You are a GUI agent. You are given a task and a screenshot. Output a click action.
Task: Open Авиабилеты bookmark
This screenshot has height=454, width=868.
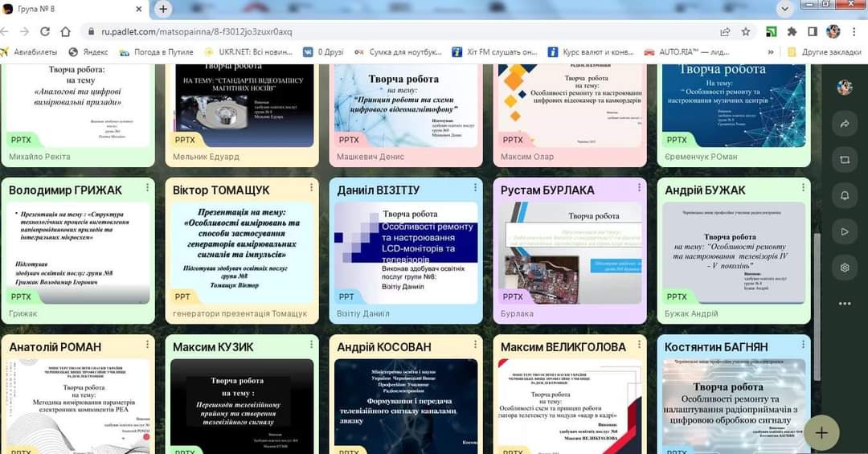pyautogui.click(x=29, y=52)
